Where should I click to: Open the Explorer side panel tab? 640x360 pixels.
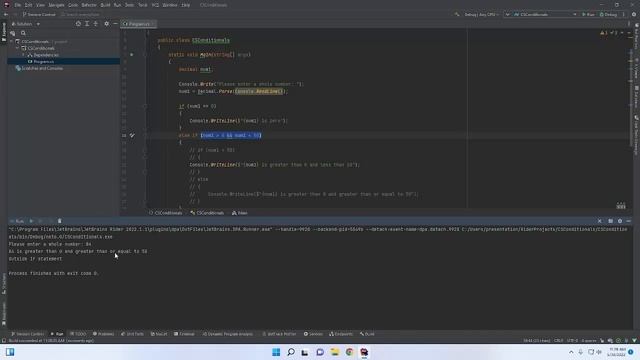pos(4,32)
